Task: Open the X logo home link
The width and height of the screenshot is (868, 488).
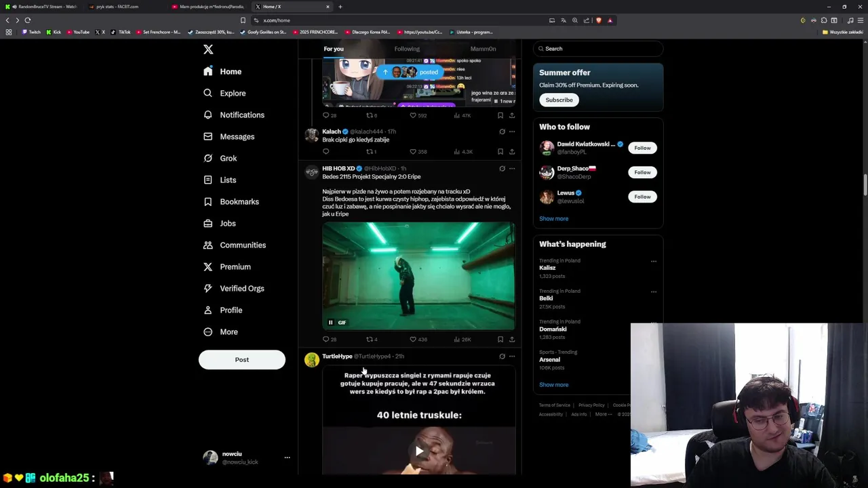Action: pyautogui.click(x=208, y=49)
